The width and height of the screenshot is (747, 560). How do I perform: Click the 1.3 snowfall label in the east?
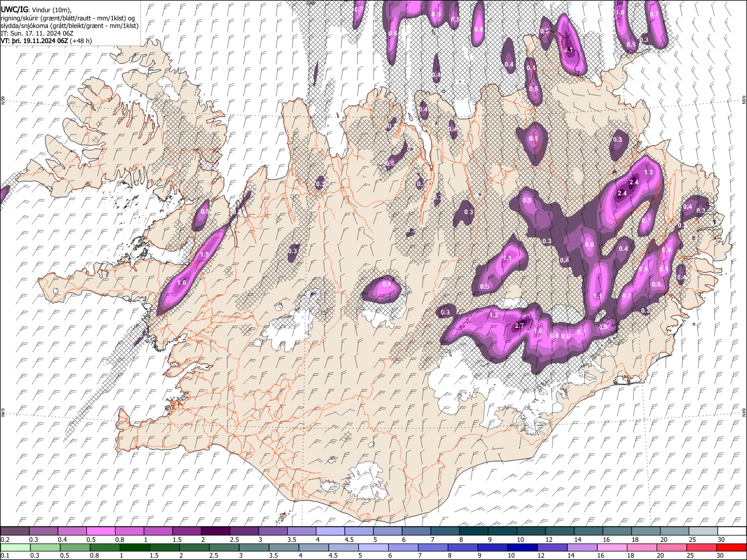[x=648, y=173]
